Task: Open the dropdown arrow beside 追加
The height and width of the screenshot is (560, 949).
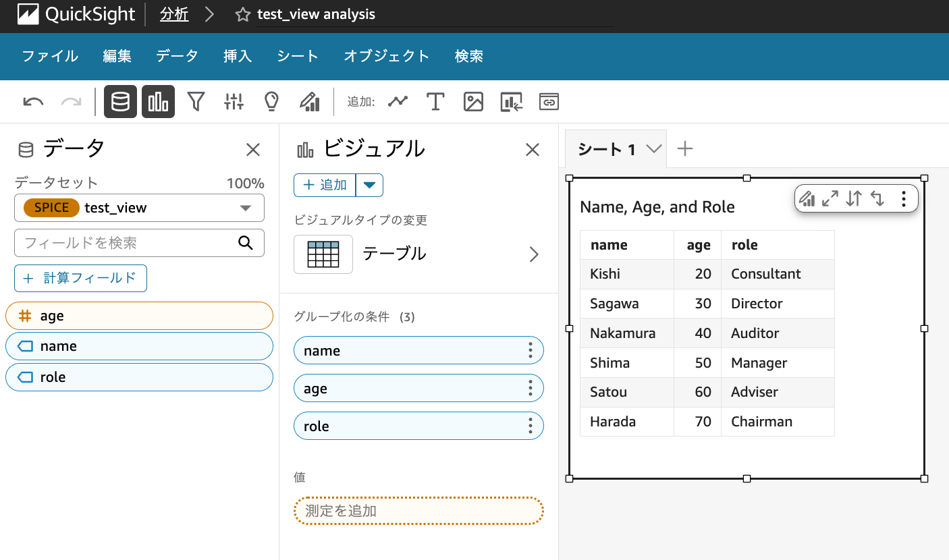Action: pos(369,185)
